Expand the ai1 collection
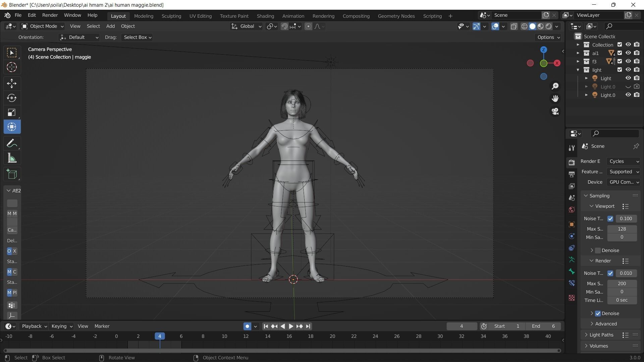Viewport: 644px width, 362px height. tap(578, 53)
